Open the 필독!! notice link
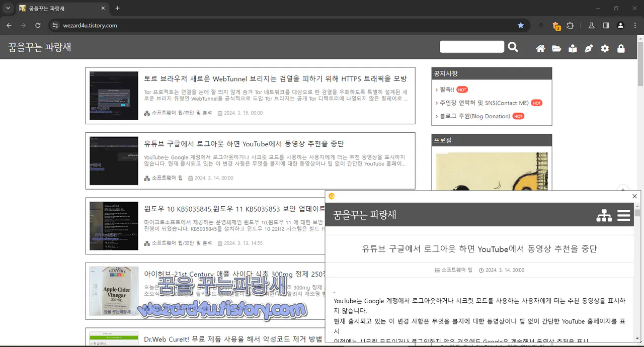This screenshot has height=347, width=644. point(447,90)
